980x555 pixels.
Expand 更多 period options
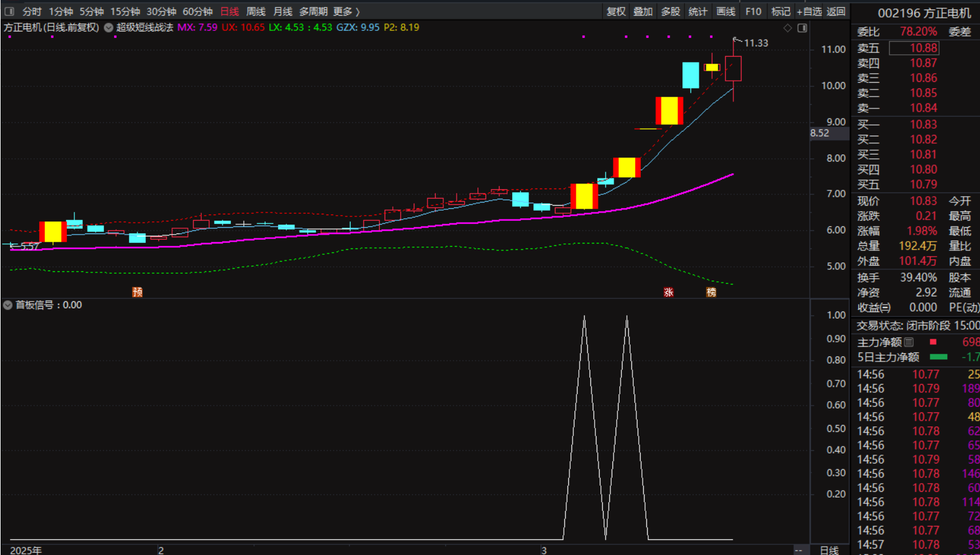pos(346,11)
